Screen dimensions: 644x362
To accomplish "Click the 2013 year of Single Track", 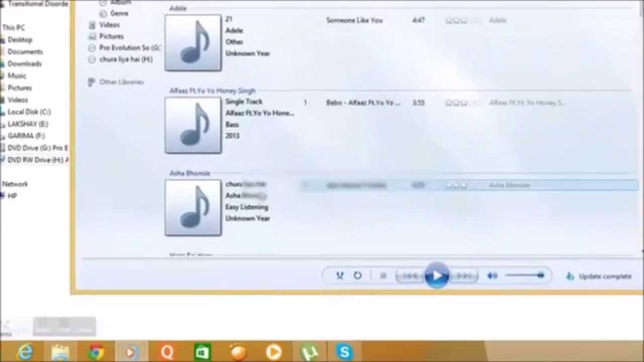I will click(x=232, y=136).
